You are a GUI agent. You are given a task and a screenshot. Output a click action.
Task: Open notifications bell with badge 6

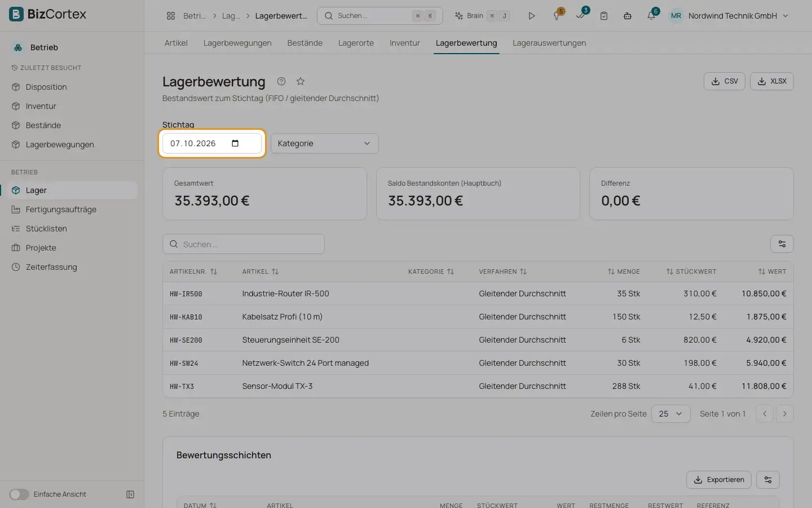point(651,16)
